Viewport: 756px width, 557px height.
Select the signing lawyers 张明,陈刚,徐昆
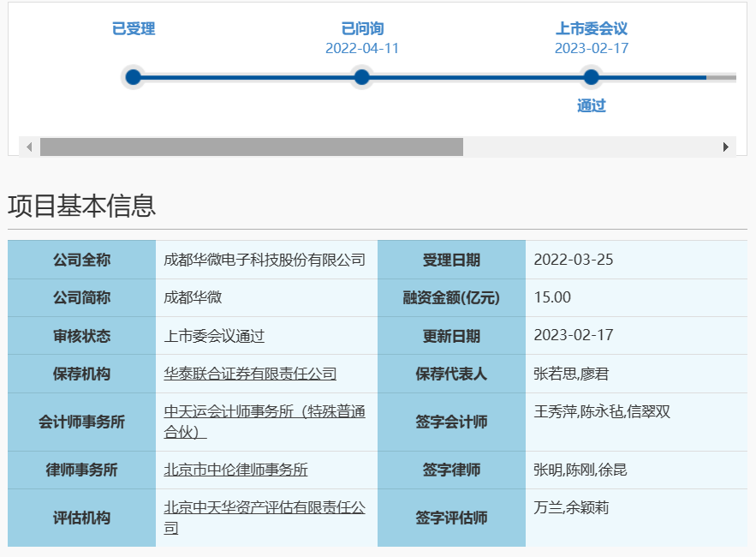click(580, 470)
